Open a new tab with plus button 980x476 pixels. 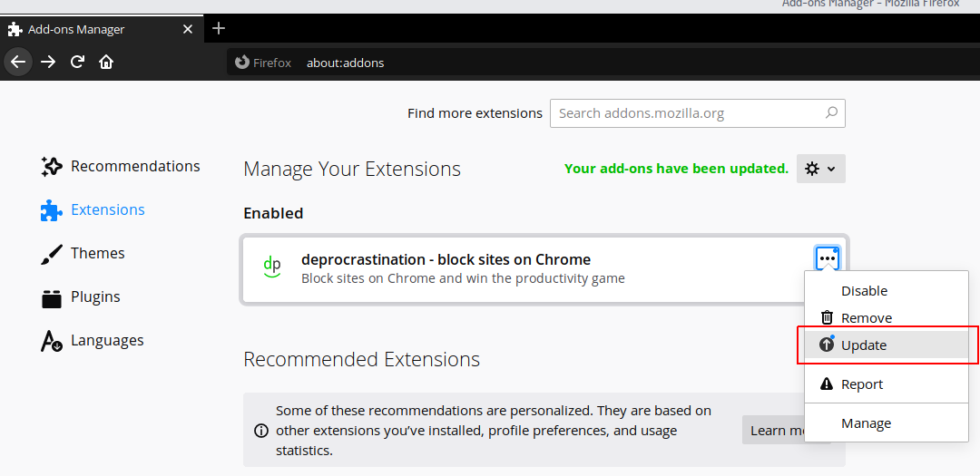tap(218, 28)
